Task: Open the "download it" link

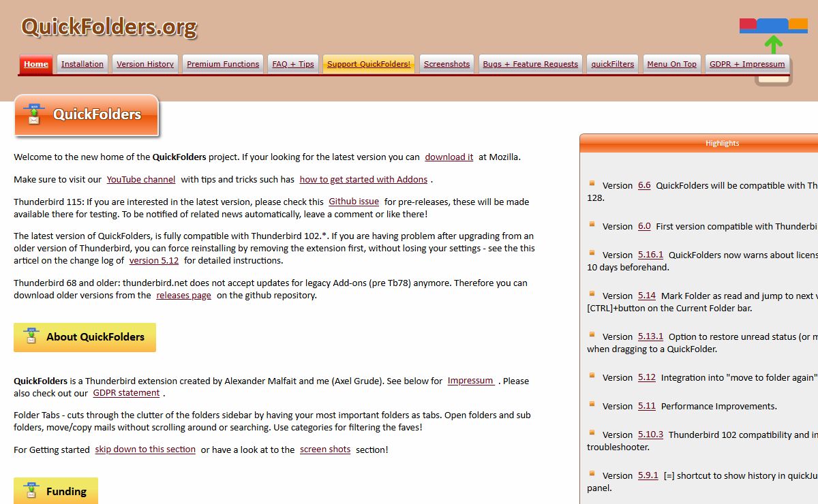Action: (x=449, y=157)
